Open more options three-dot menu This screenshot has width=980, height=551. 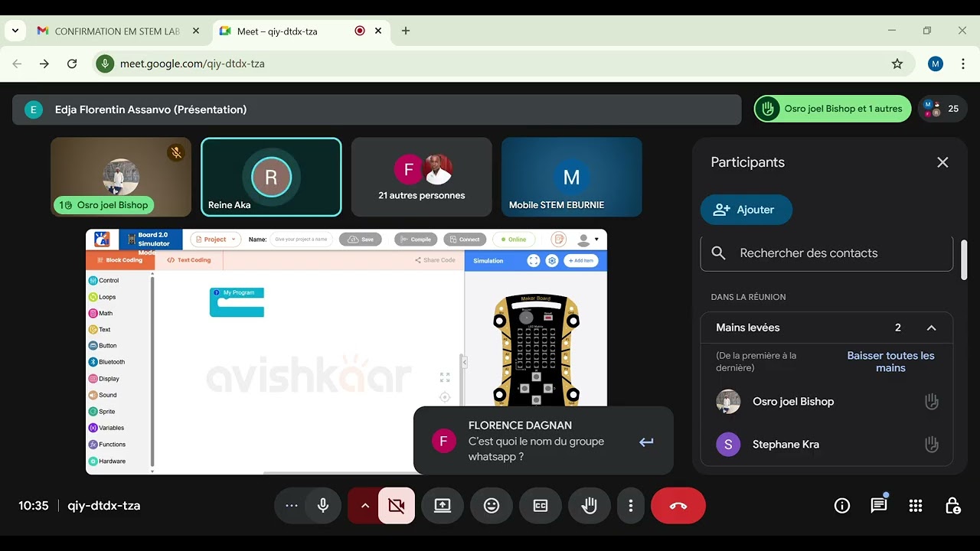(x=631, y=506)
